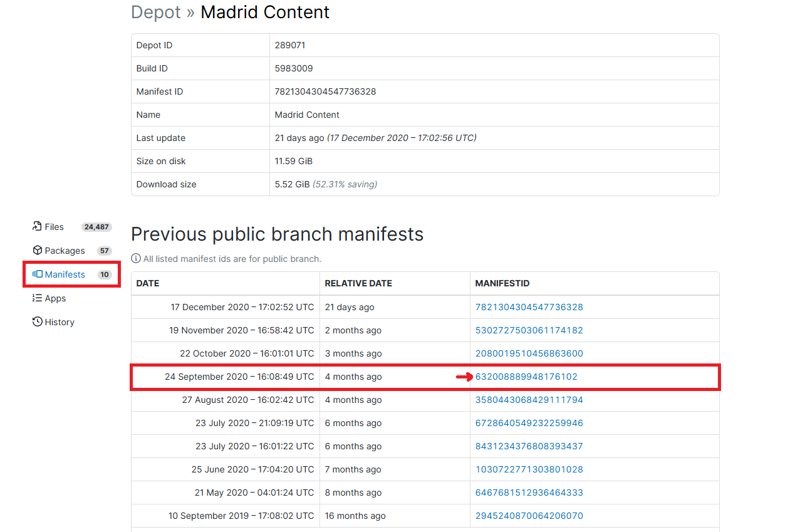
Task: Open manifest 6728640549232259946
Action: pos(529,423)
